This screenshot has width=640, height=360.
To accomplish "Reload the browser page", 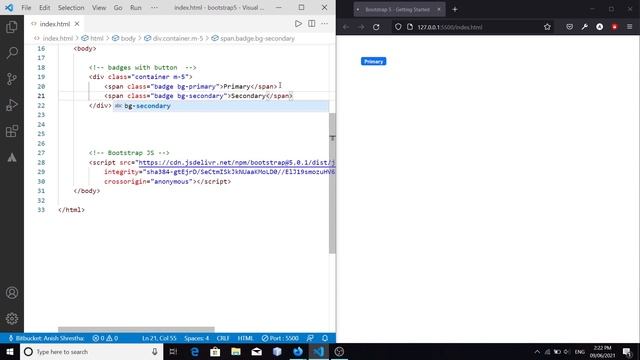I will [x=376, y=27].
